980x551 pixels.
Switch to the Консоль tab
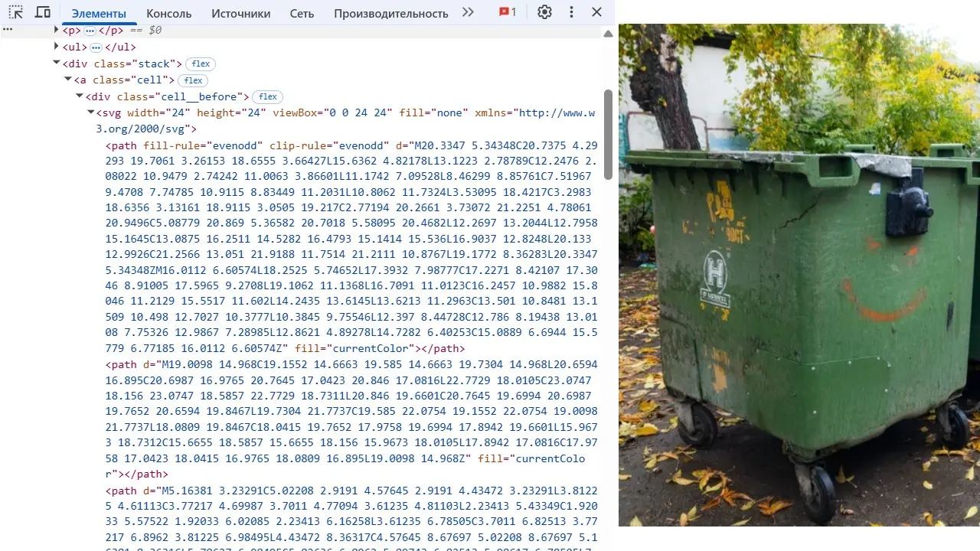(169, 13)
